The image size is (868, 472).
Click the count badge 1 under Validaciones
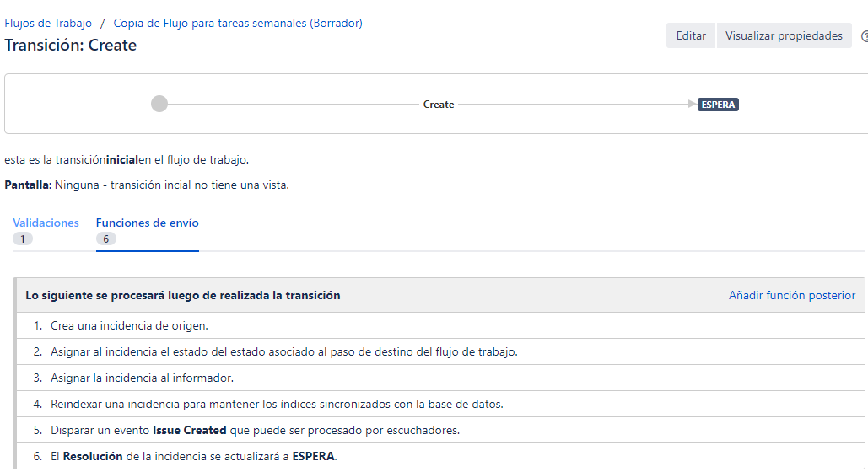pyautogui.click(x=23, y=239)
